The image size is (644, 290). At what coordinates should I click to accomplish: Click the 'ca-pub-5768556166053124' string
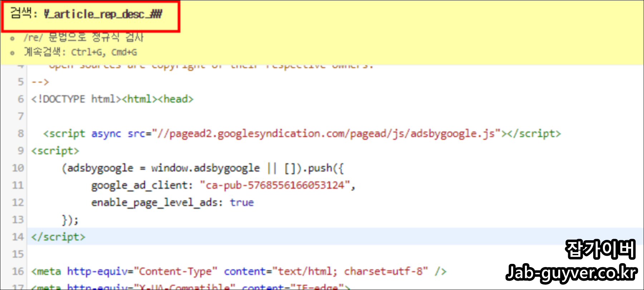[275, 185]
